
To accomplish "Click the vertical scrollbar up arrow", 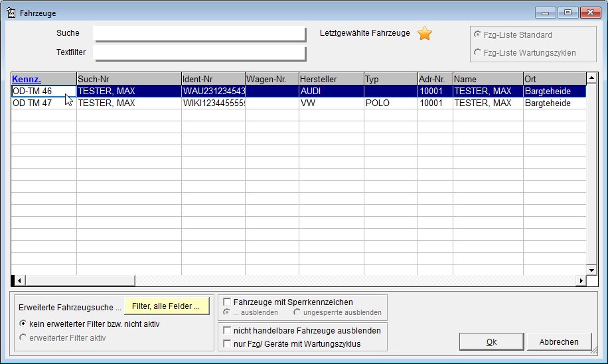I will [591, 78].
